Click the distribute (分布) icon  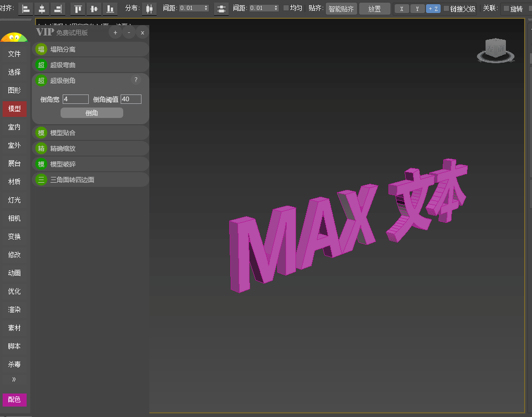pos(149,8)
